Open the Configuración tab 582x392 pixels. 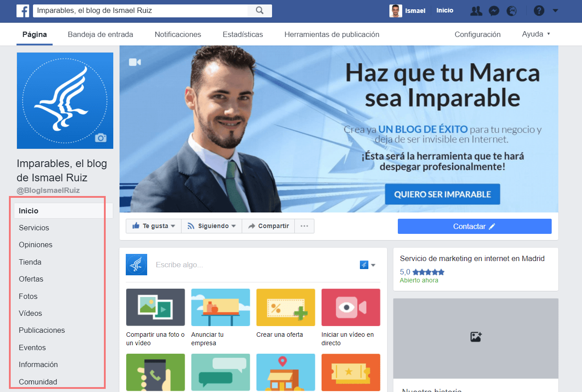(478, 34)
